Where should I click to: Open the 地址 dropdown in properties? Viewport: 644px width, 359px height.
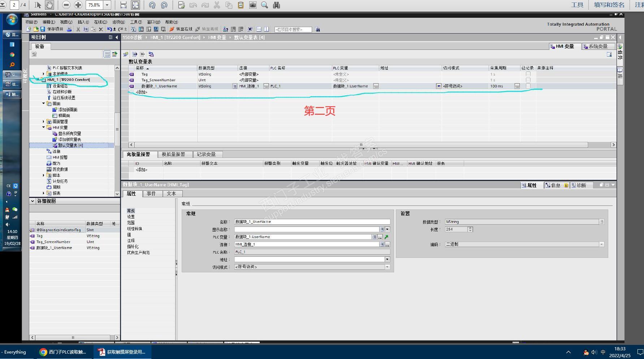tap(387, 259)
